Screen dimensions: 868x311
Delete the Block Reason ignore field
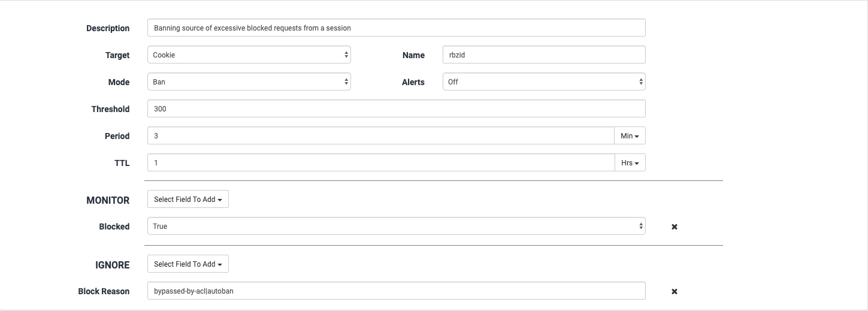(x=674, y=292)
